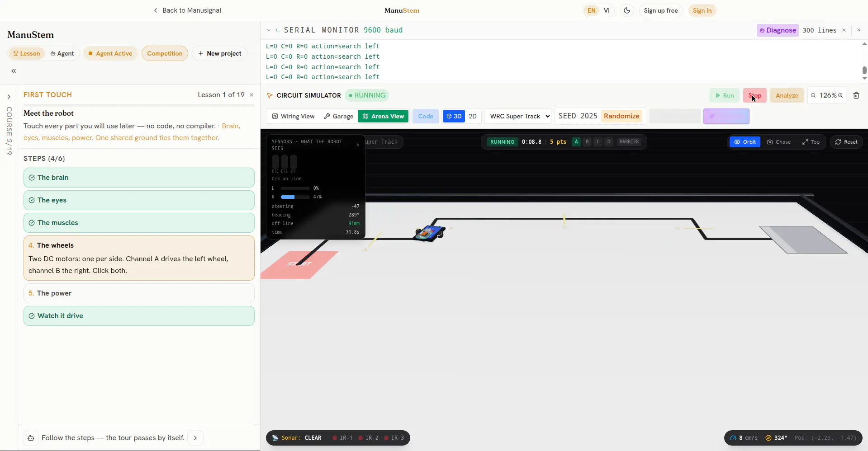
Task: Click the Sonar icon in sensor bar
Action: [x=275, y=438]
